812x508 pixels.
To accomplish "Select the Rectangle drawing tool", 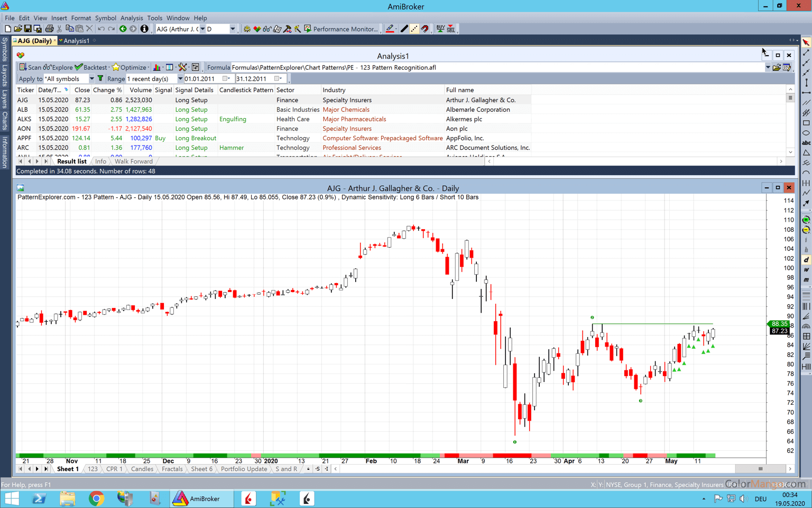I will [806, 123].
